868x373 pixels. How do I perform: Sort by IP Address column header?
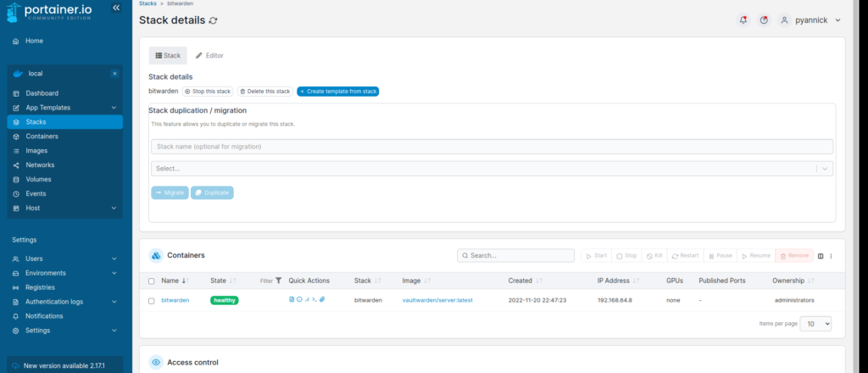click(619, 281)
